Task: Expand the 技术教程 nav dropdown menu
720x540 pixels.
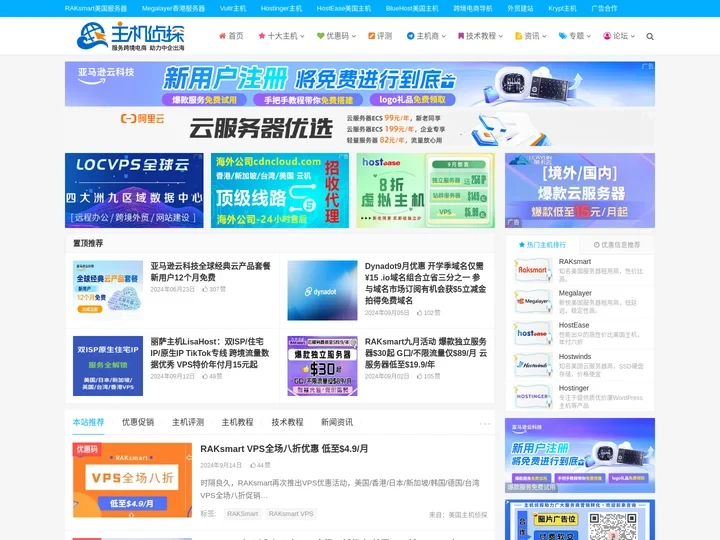Action: [x=501, y=36]
